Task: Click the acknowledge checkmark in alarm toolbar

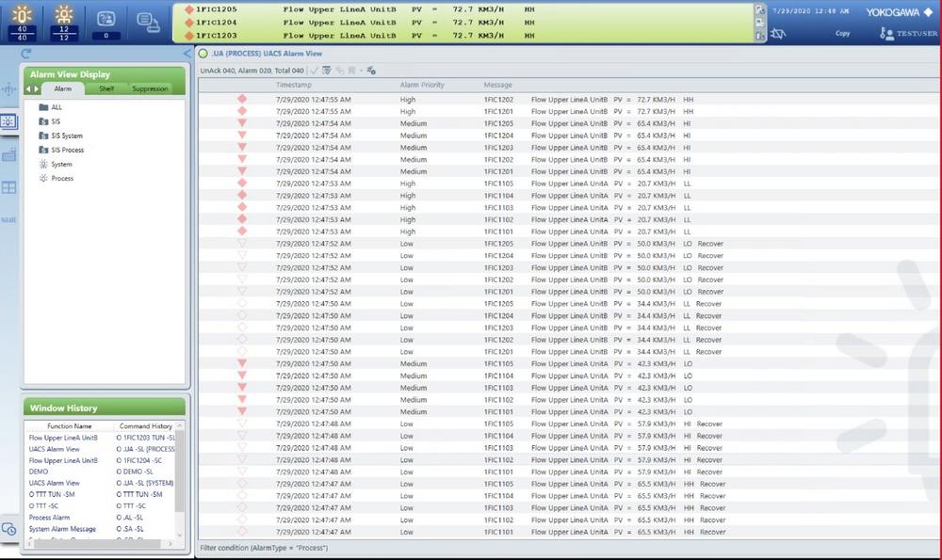Action: [314, 70]
